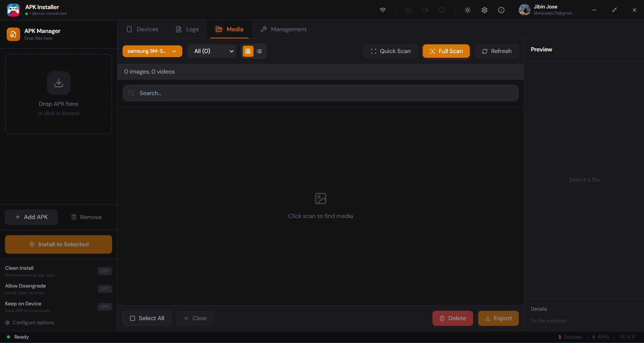This screenshot has height=343, width=644.
Task: Enable the Clean Install option
Action: [104, 271]
